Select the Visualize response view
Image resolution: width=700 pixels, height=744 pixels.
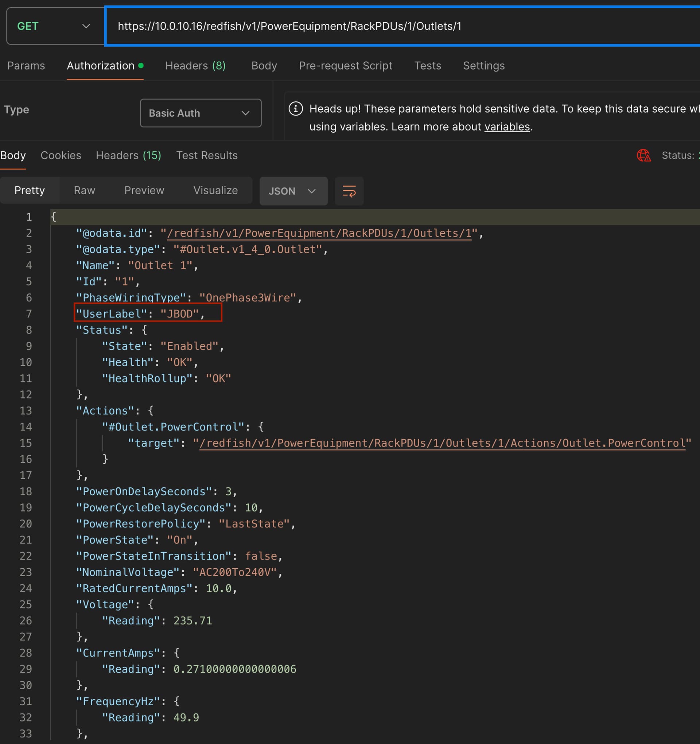pos(215,191)
